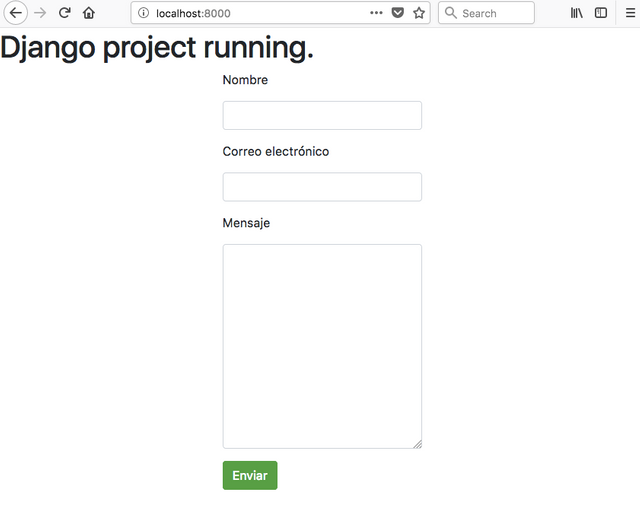Screen dimensions: 640x512
Task: Reload the page with refresh icon
Action: [64, 13]
